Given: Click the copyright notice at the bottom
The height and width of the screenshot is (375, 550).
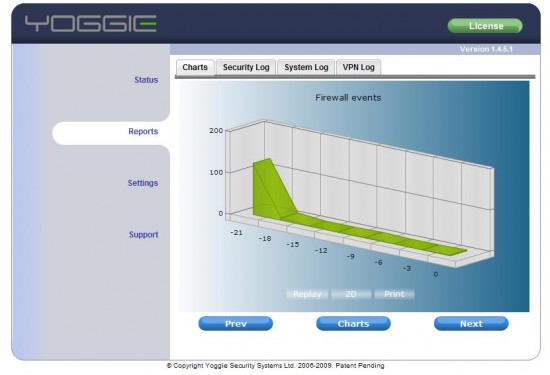Looking at the screenshot, I should click(x=275, y=366).
